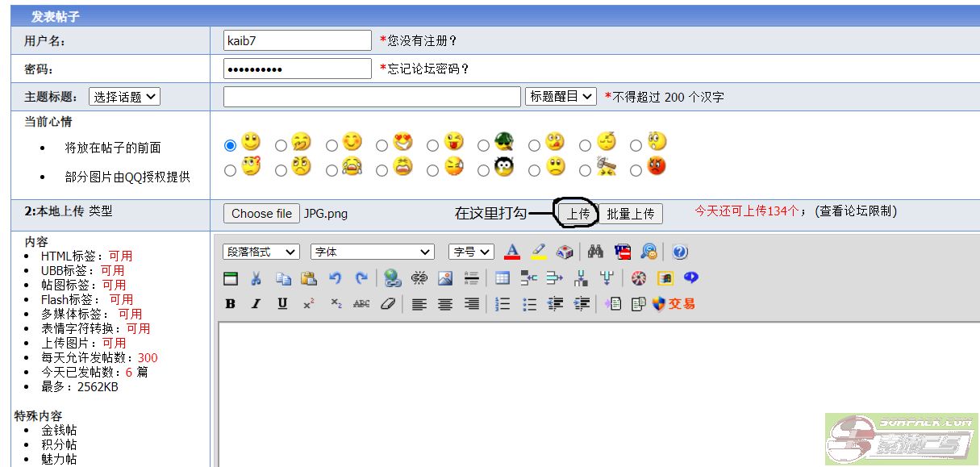Click the Bold formatting icon
Screen dimensions: 980x467
pos(231,304)
